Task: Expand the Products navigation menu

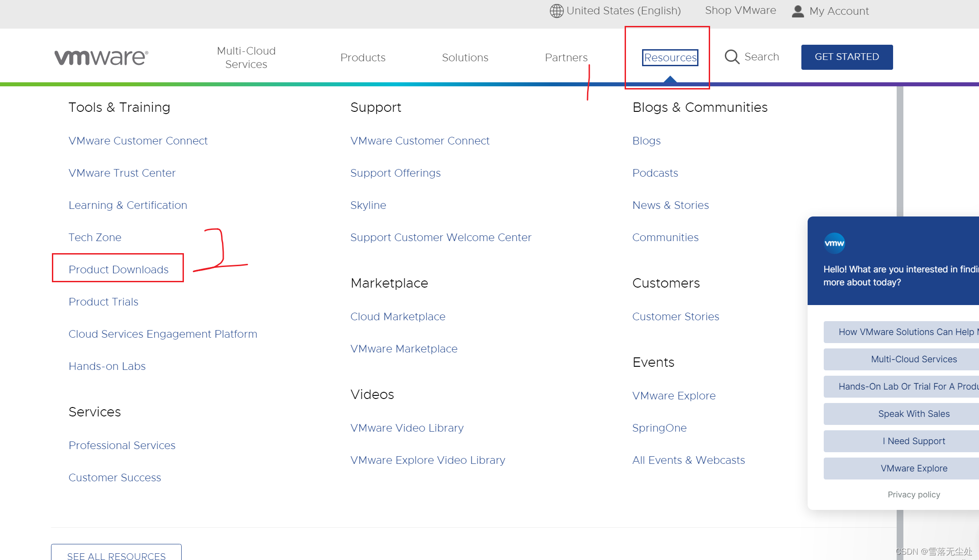Action: (362, 57)
